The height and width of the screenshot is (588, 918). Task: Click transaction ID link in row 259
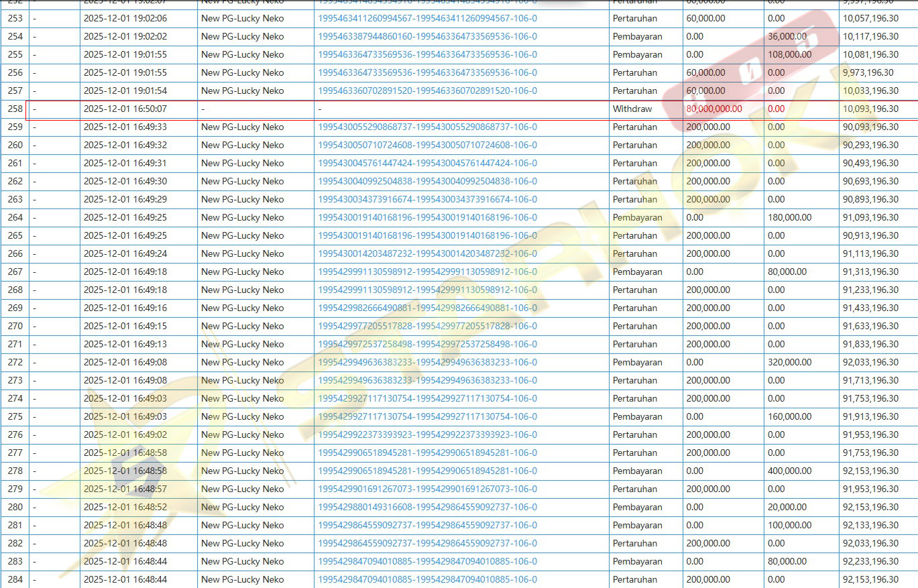tap(427, 127)
